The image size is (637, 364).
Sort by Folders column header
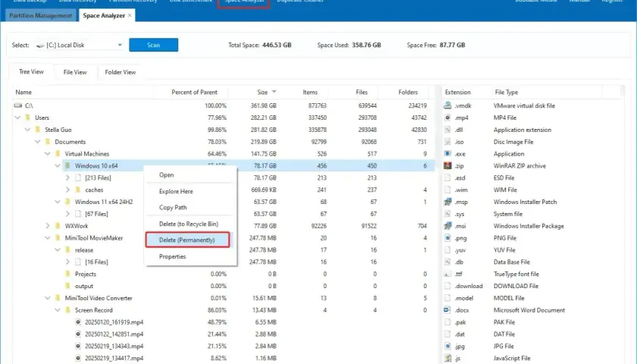408,93
